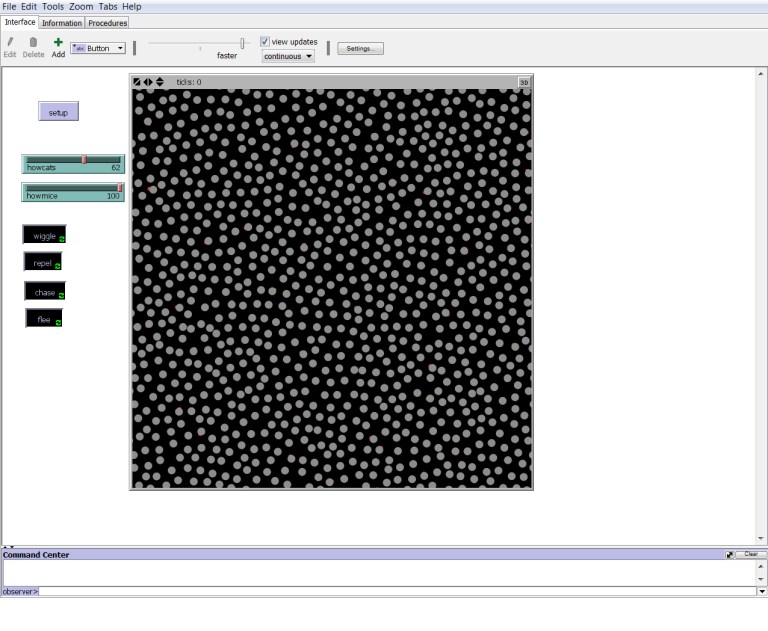
Task: Open the continuous update mode dropdown
Action: (x=288, y=56)
